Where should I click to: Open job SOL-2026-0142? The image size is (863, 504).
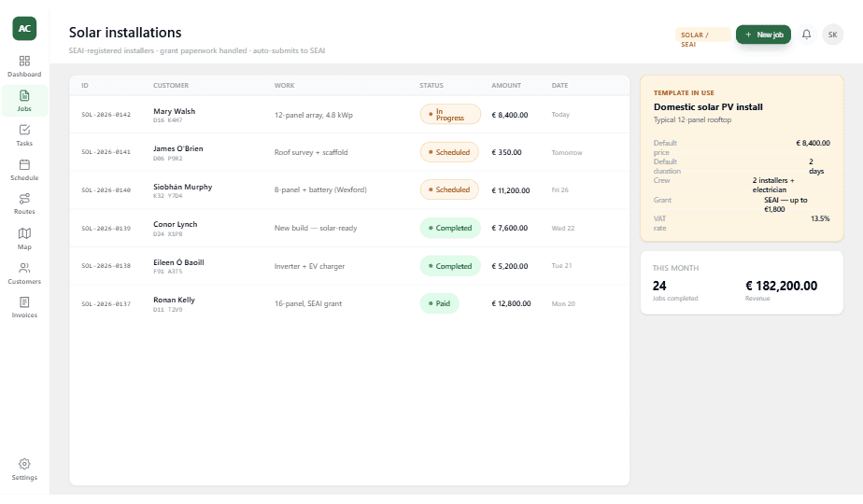106,115
